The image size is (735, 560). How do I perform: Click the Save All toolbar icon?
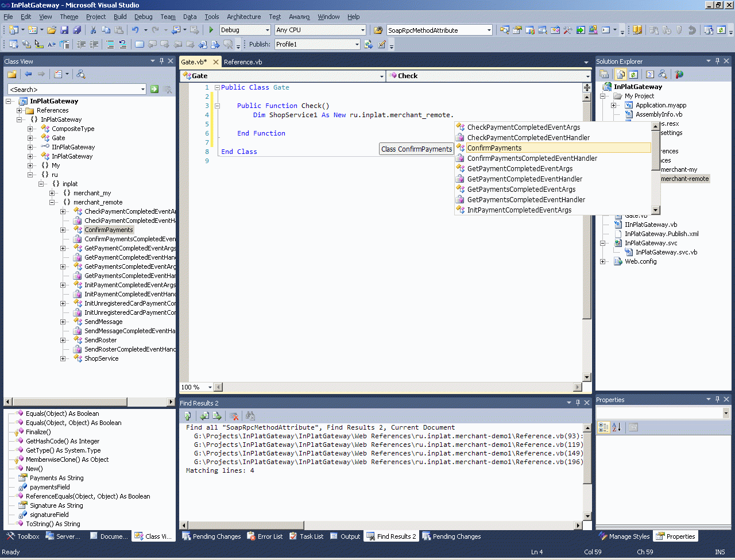point(77,30)
